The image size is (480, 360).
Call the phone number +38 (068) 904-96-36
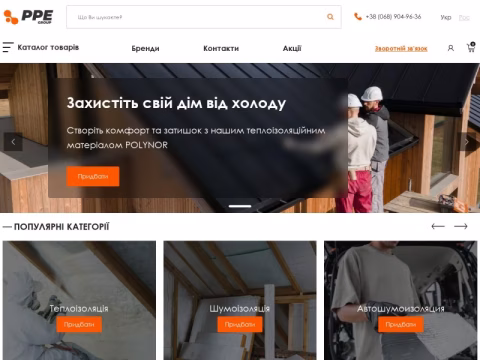pos(393,16)
